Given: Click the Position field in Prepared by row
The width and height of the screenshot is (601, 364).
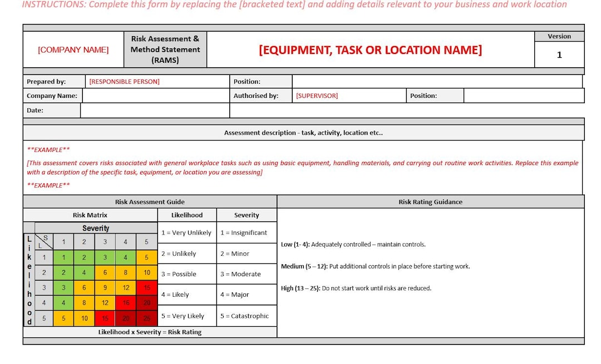Looking at the screenshot, I should click(x=437, y=82).
